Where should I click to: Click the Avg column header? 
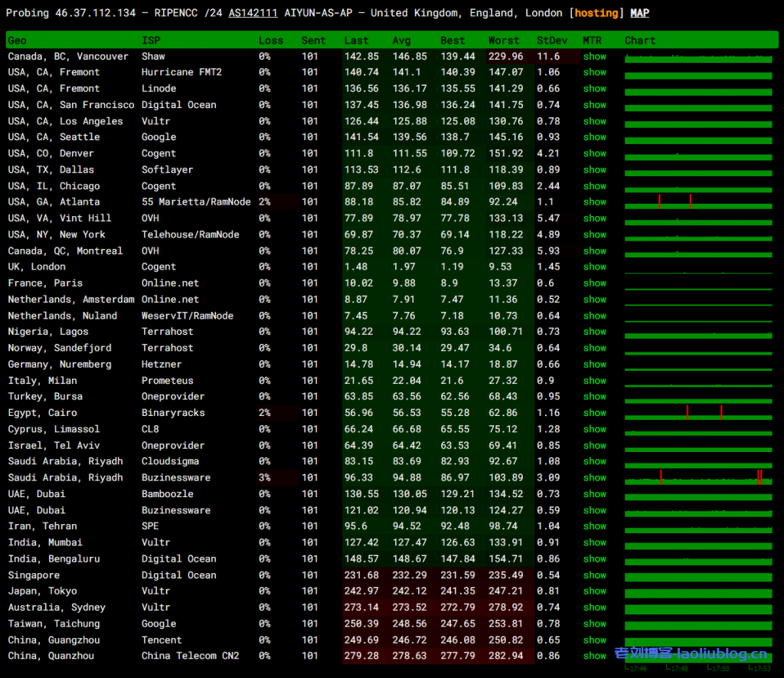(401, 41)
